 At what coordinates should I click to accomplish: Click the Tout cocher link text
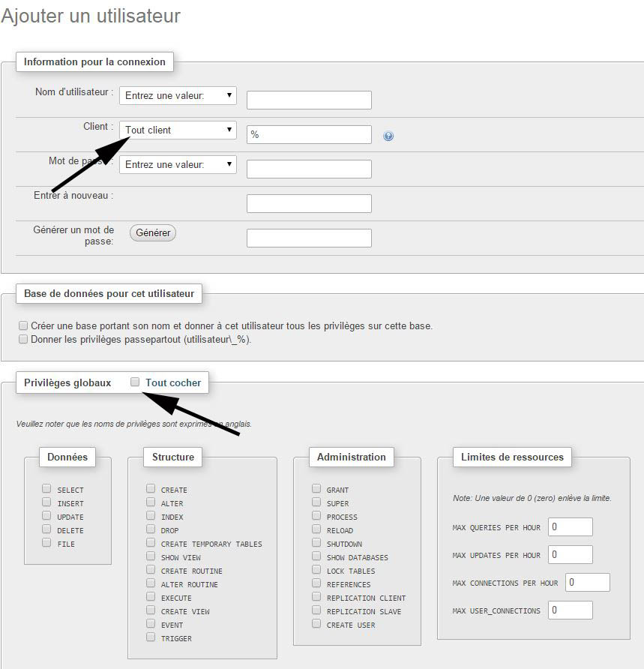pyautogui.click(x=173, y=382)
